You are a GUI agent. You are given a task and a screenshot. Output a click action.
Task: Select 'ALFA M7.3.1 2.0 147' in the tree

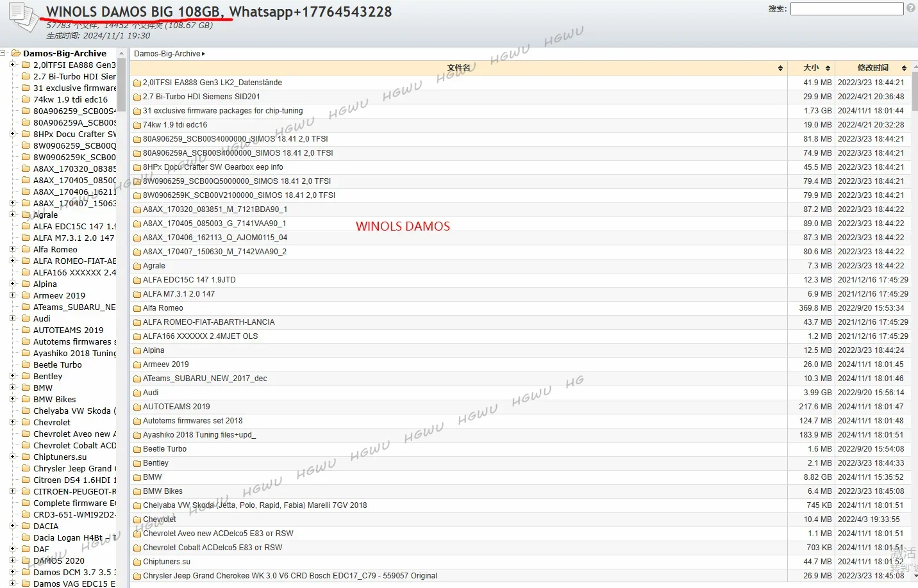click(x=74, y=238)
